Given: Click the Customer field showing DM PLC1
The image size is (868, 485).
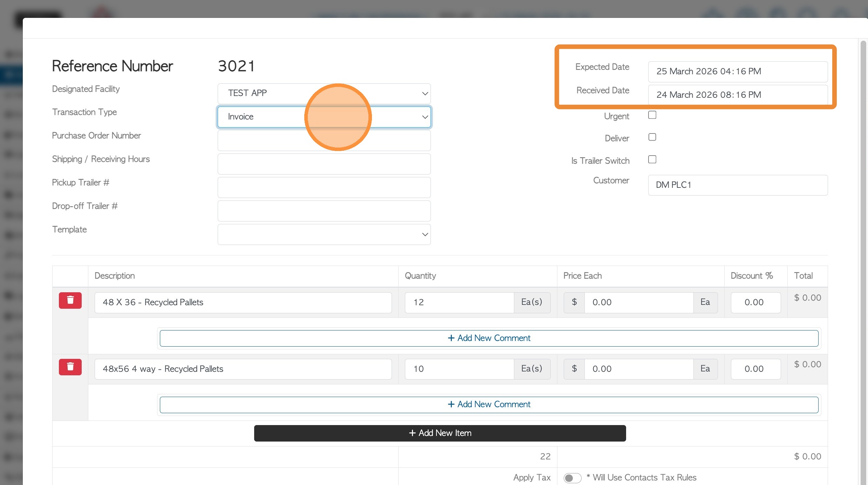Looking at the screenshot, I should tap(738, 185).
